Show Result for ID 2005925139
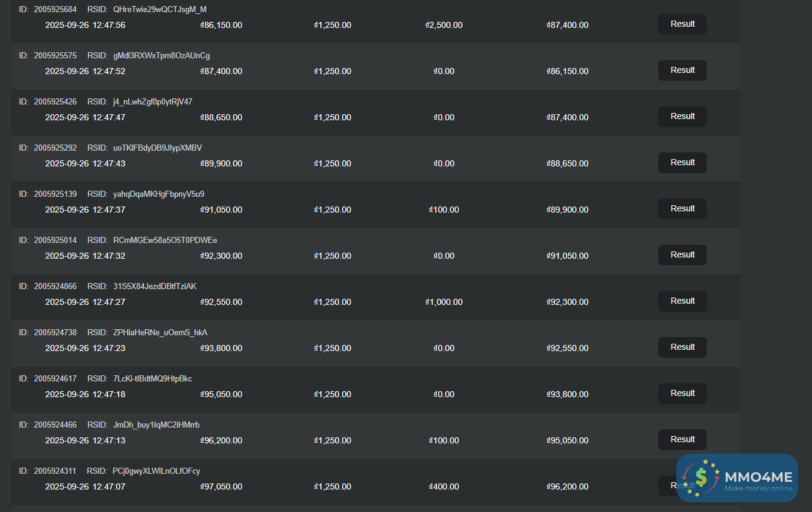812x512 pixels. point(682,209)
